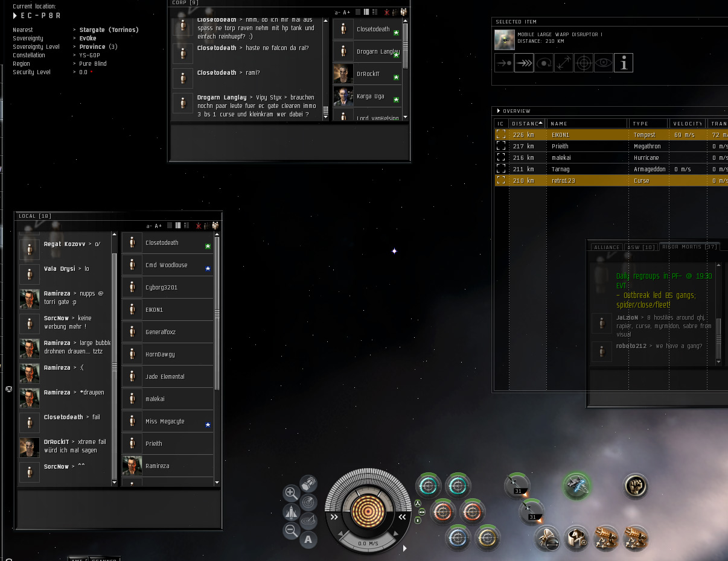Activate the first cyan turret module

(x=429, y=486)
